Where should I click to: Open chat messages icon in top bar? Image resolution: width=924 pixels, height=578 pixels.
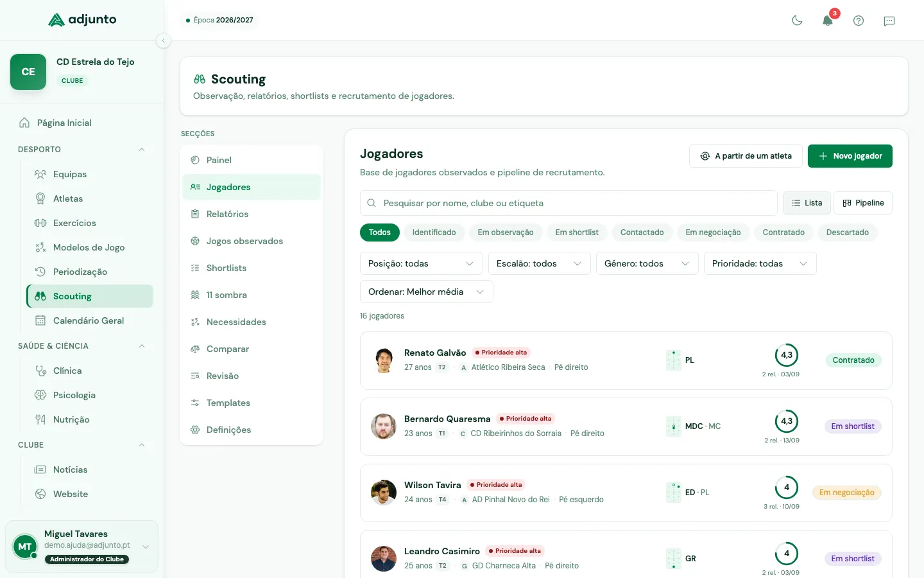889,21
